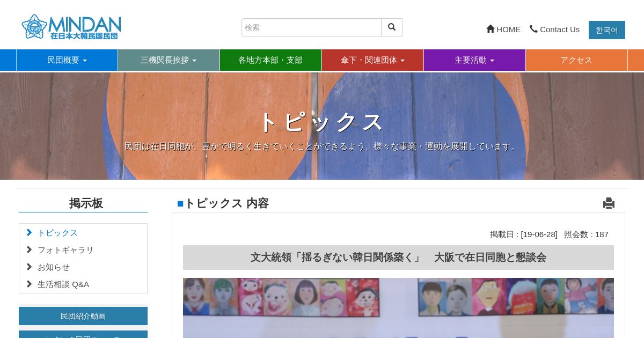Select フォトギャラリ in the sidebar
Viewport: 644px width, 338px height.
coord(65,250)
